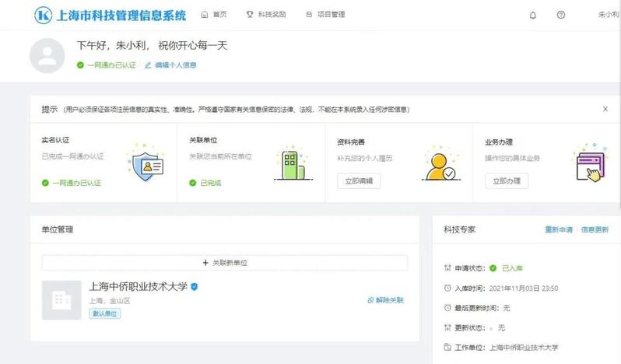The height and width of the screenshot is (364, 621).
Task: Click the green building illustration for 关联单位
Action: (x=291, y=163)
